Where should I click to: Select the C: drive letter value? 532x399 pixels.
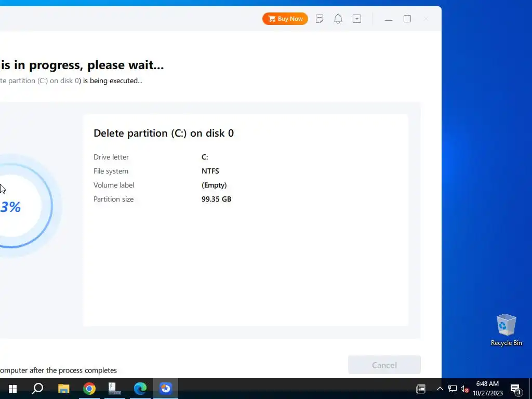pyautogui.click(x=205, y=157)
